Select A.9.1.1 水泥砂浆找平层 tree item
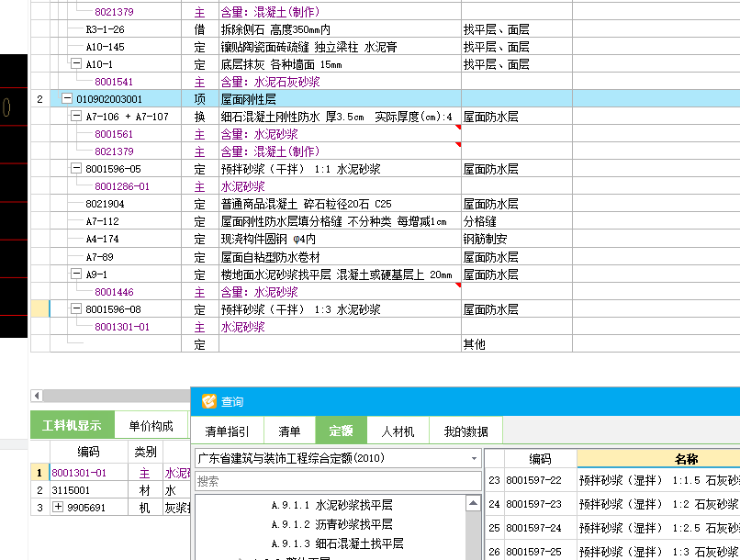 [x=331, y=505]
